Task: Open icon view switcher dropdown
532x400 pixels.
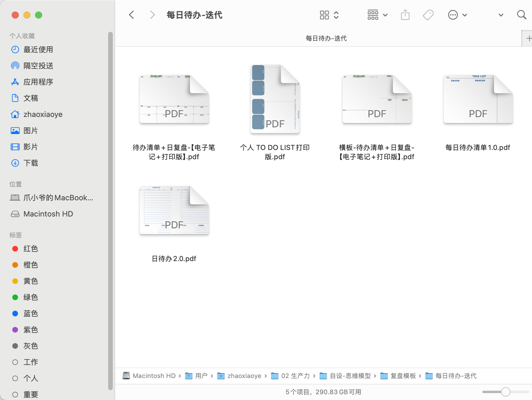Action: point(329,15)
